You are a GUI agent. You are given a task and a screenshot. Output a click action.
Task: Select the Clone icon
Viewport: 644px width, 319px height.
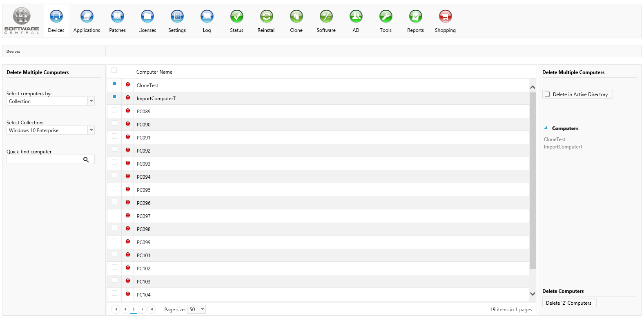296,17
